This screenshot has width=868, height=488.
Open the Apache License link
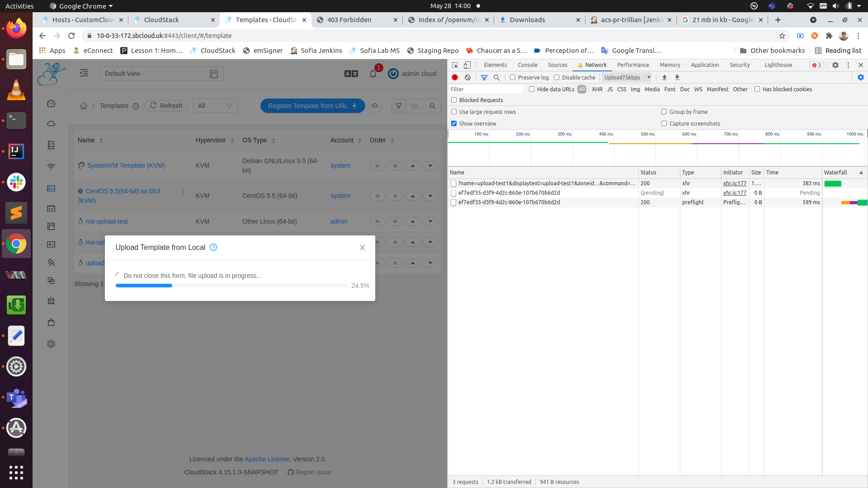tap(267, 459)
